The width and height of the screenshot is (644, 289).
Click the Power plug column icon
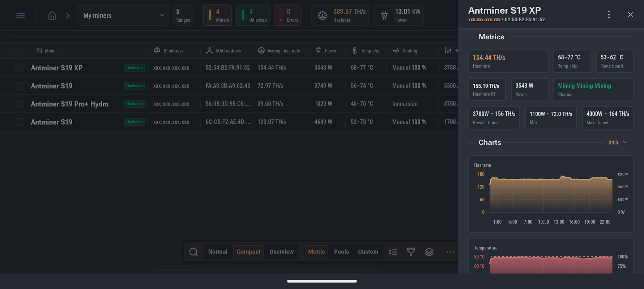click(318, 51)
